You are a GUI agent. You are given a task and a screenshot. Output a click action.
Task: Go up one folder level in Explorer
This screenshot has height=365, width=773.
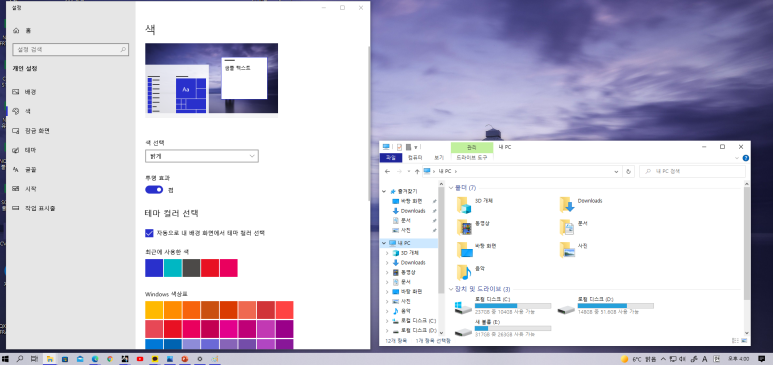pos(417,171)
